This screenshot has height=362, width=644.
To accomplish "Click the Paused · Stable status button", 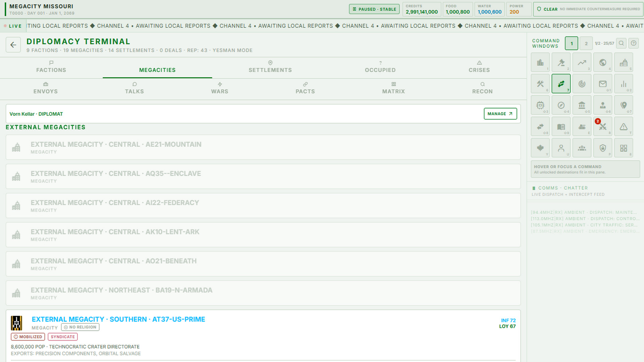I will (x=374, y=9).
